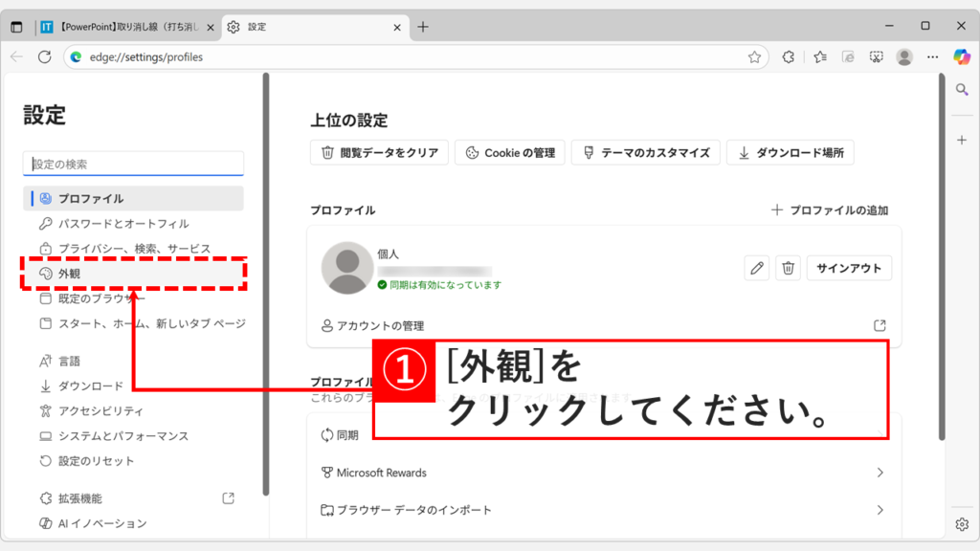Click the page refresh icon
This screenshot has height=551, width=980.
45,56
